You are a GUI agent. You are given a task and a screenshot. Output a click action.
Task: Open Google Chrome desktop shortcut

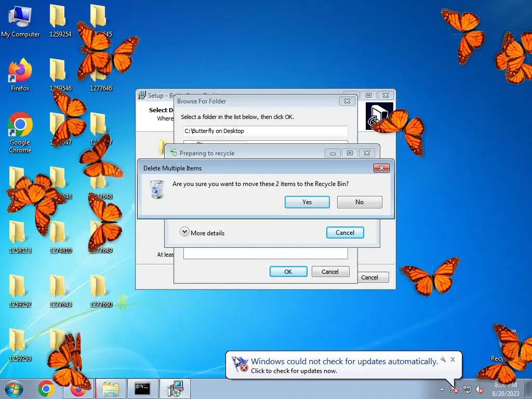tap(20, 132)
